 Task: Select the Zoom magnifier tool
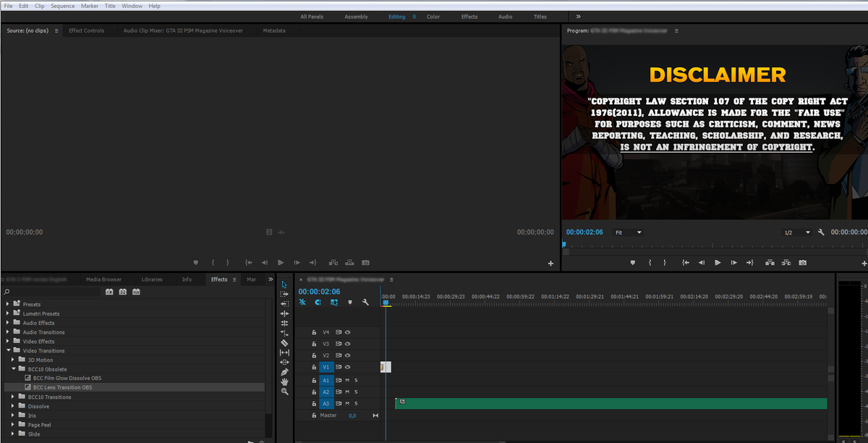[284, 391]
